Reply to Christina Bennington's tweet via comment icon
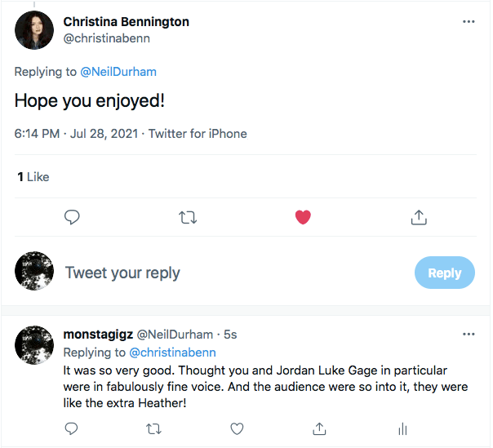This screenshot has width=493, height=448. (x=72, y=217)
